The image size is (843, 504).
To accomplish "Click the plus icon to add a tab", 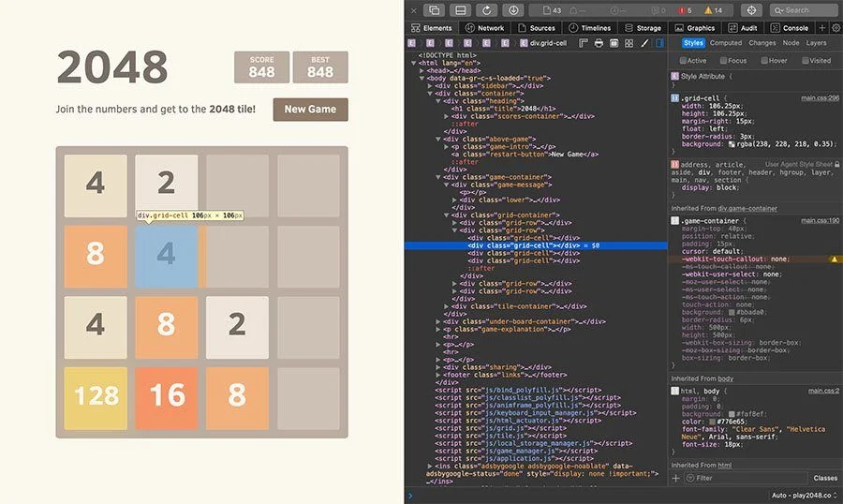I will pyautogui.click(x=822, y=28).
